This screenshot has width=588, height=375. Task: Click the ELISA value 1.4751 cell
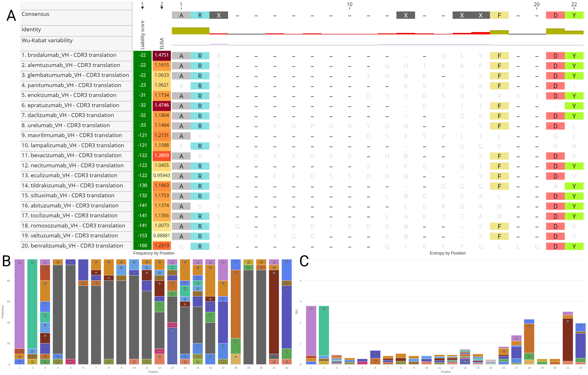pos(162,55)
